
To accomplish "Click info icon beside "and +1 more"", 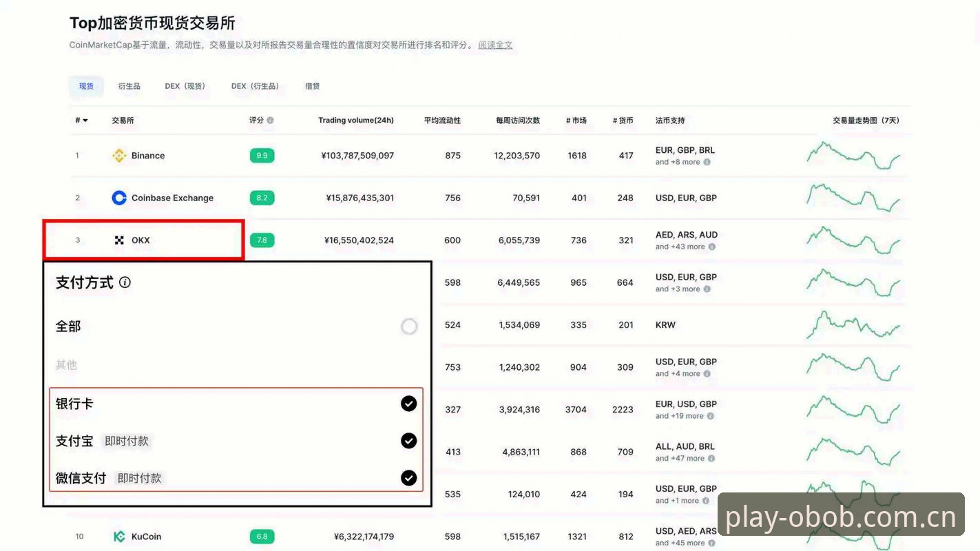I will click(x=705, y=501).
